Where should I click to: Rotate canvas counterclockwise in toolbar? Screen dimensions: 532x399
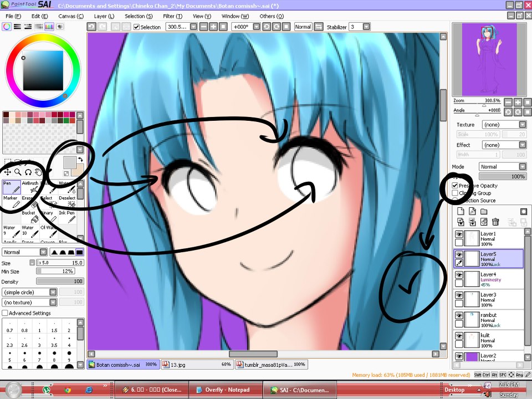(x=267, y=27)
